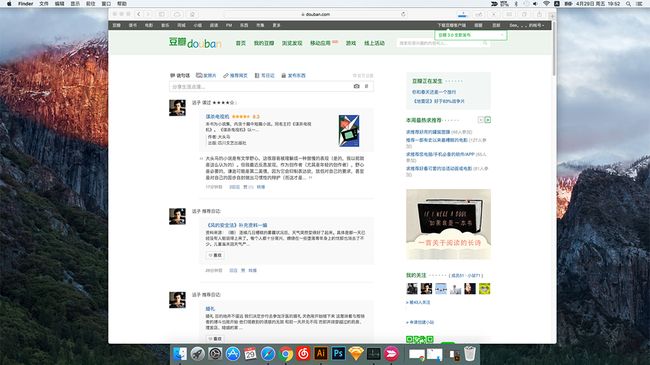Click the page vertical scrollbar
Screen dimensions: 650x365
point(554,49)
